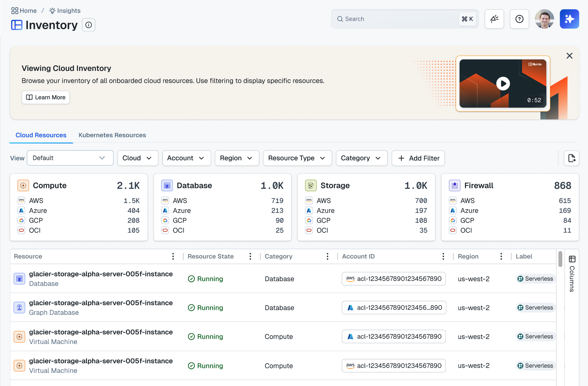This screenshot has height=386, width=588.
Task: Expand the Region filter dropdown
Action: pos(237,158)
